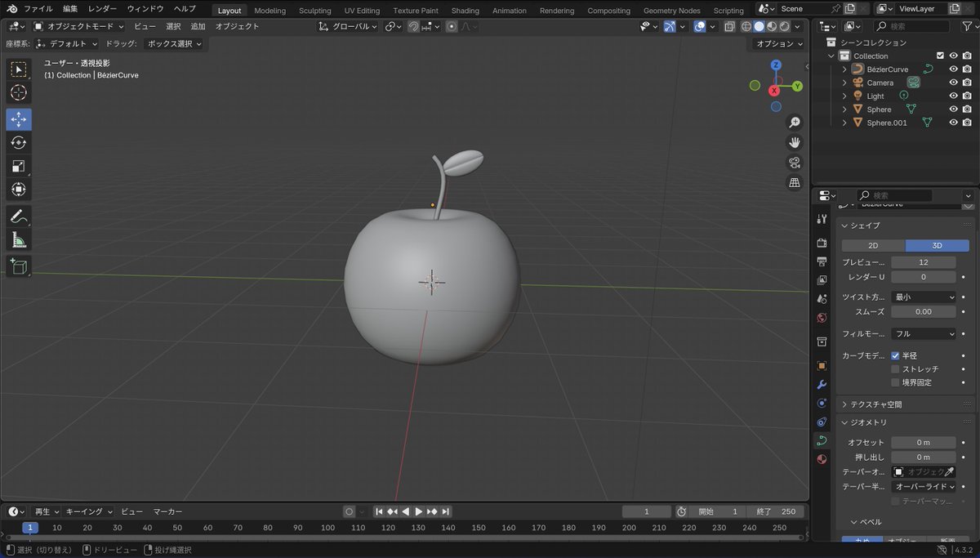Select the Annotate tool

coord(19,217)
